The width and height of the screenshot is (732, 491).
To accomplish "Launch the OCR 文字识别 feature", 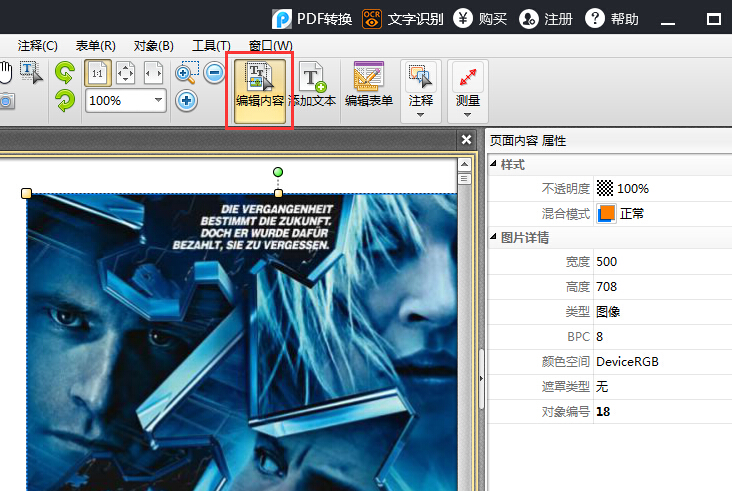I will 402,19.
